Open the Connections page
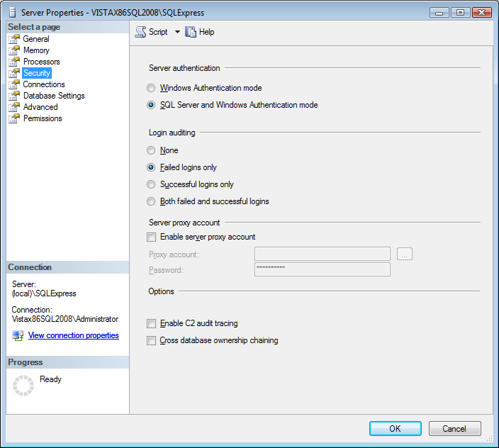This screenshot has width=499, height=448. (44, 84)
